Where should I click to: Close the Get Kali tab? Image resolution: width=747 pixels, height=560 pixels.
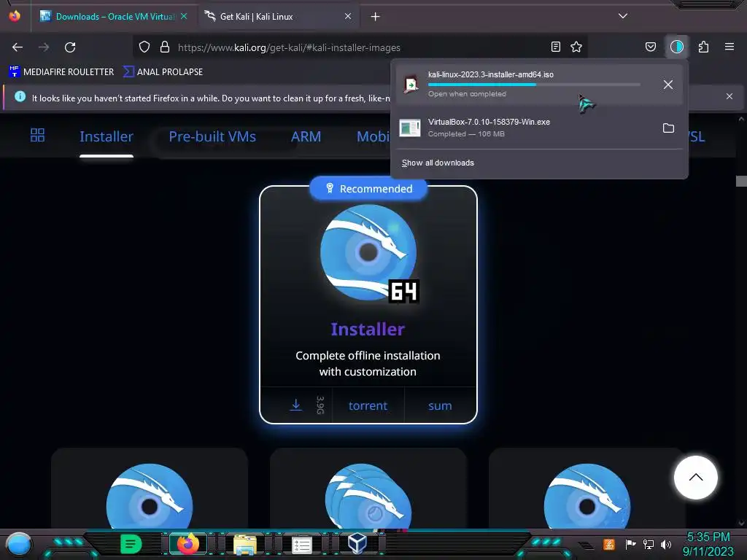tap(348, 16)
